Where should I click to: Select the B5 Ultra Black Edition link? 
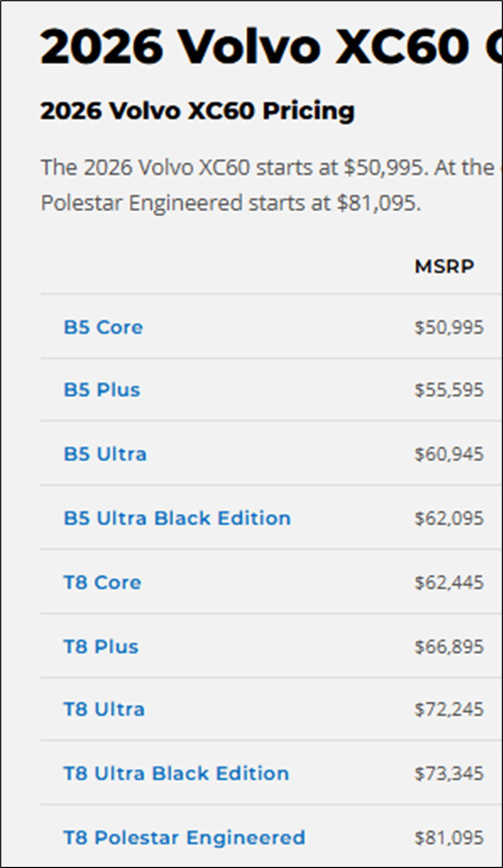(x=177, y=518)
